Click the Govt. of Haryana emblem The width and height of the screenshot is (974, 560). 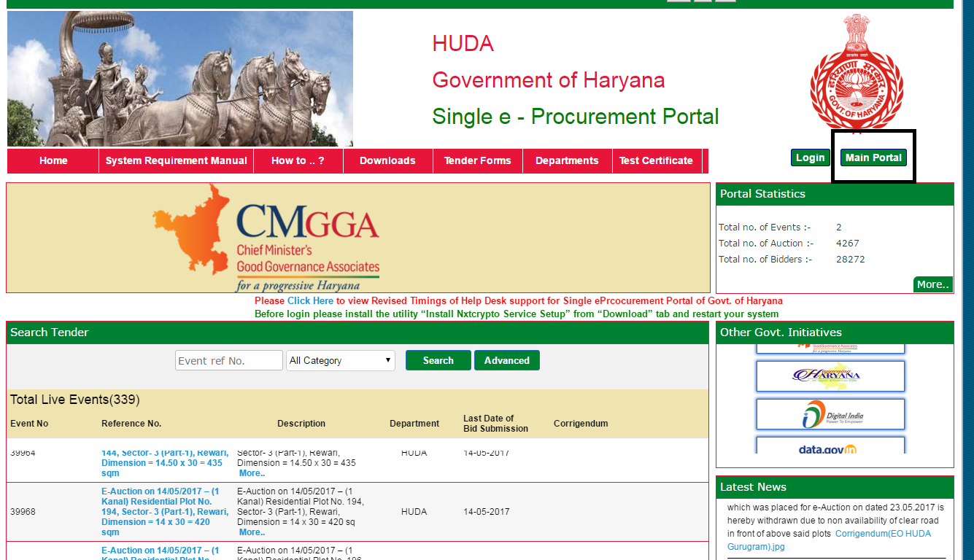pos(857,73)
